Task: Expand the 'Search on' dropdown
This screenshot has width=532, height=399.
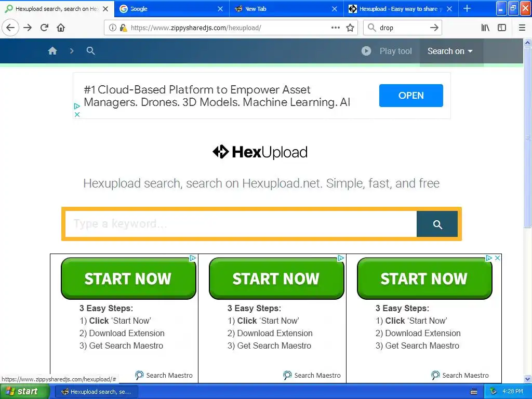Action: 450,51
